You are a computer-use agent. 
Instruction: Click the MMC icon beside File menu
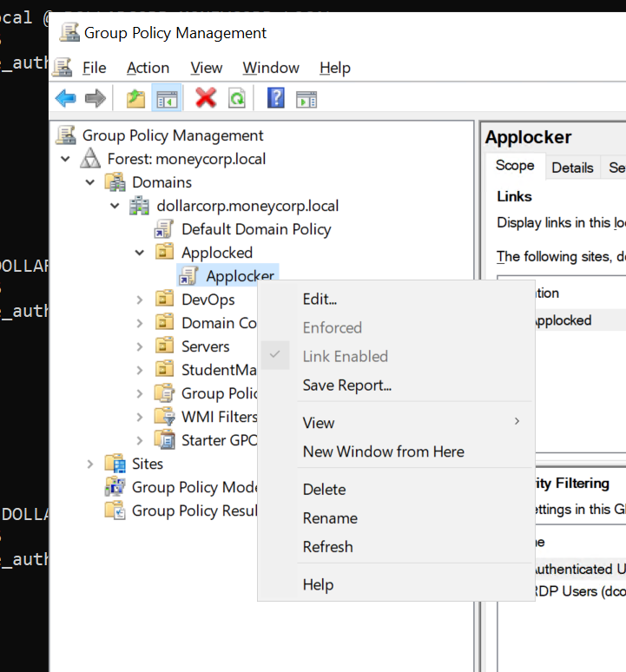click(63, 67)
